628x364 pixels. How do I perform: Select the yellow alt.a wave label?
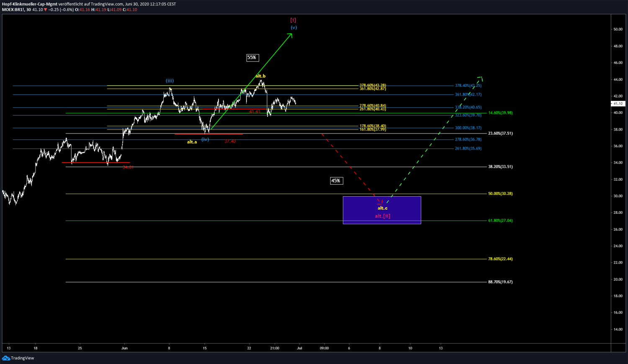pos(192,142)
